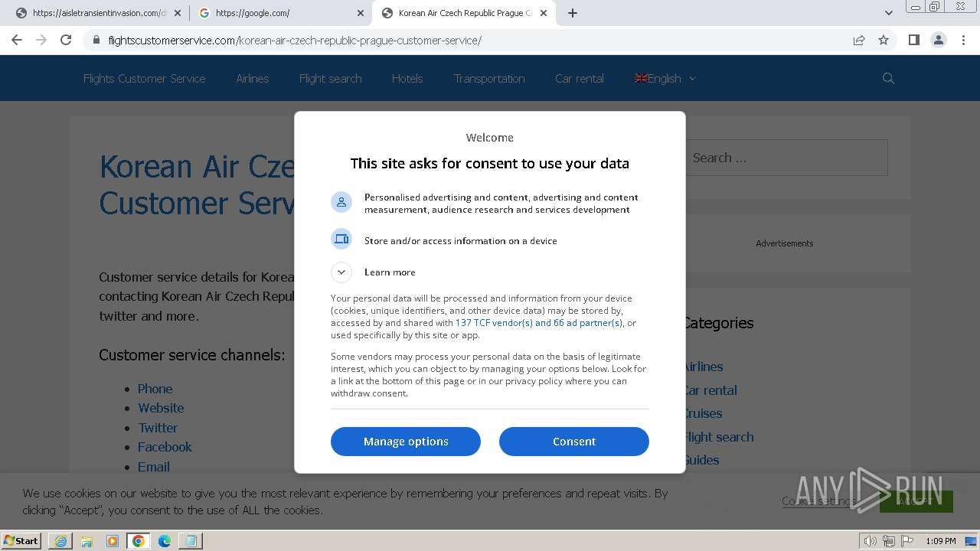980x551 pixels.
Task: Click the Manage options button
Action: point(406,442)
